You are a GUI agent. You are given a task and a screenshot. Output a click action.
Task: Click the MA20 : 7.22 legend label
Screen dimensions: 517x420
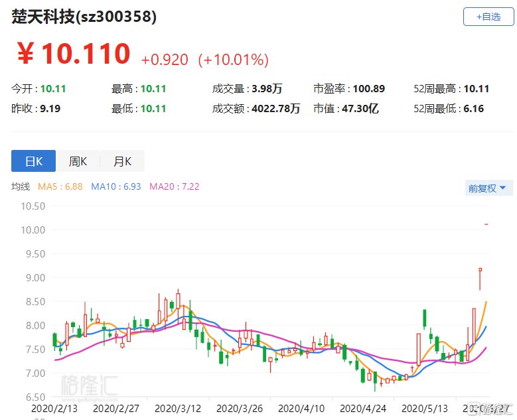[175, 186]
